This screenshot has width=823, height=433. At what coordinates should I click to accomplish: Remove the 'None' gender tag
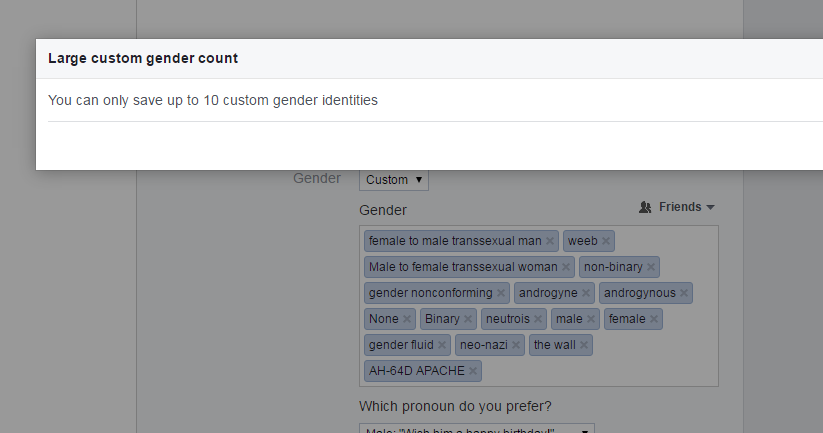coord(407,319)
